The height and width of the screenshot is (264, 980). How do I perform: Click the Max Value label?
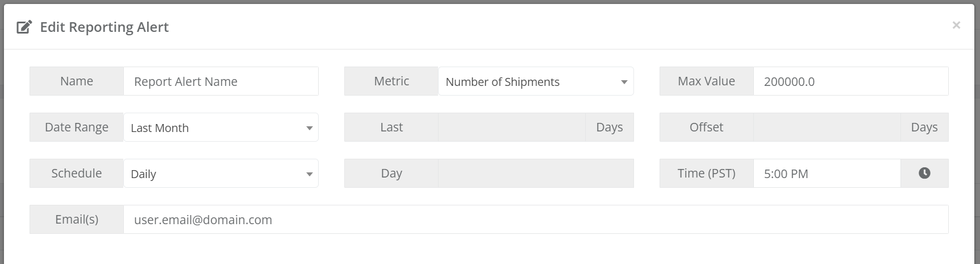707,81
